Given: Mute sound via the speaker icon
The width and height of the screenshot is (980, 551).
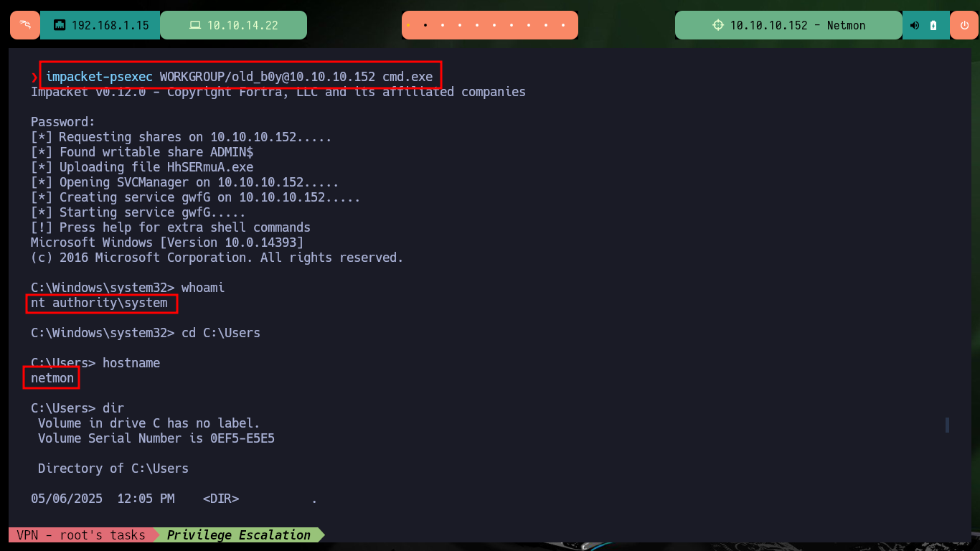Looking at the screenshot, I should 915,25.
